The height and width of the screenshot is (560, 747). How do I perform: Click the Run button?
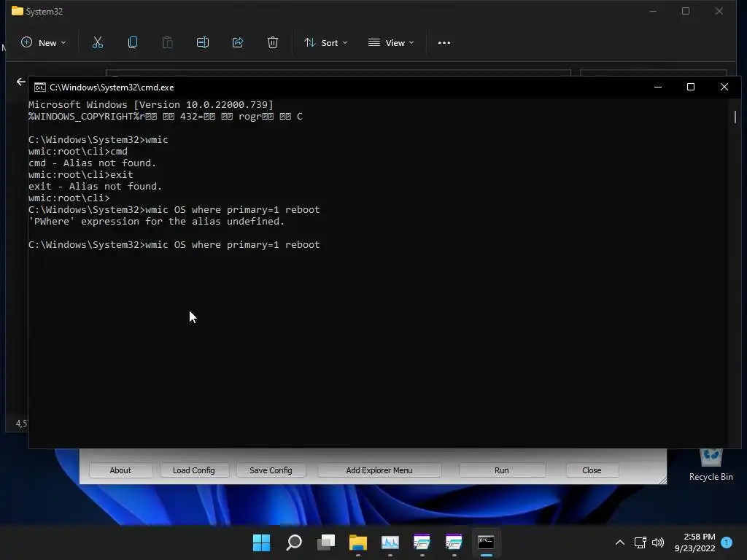coord(502,470)
